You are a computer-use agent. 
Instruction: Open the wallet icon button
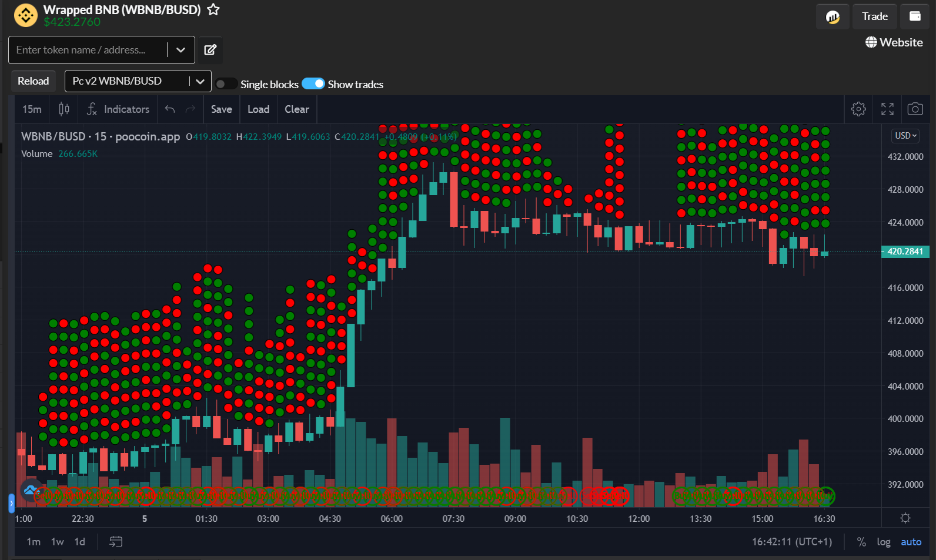pyautogui.click(x=915, y=16)
